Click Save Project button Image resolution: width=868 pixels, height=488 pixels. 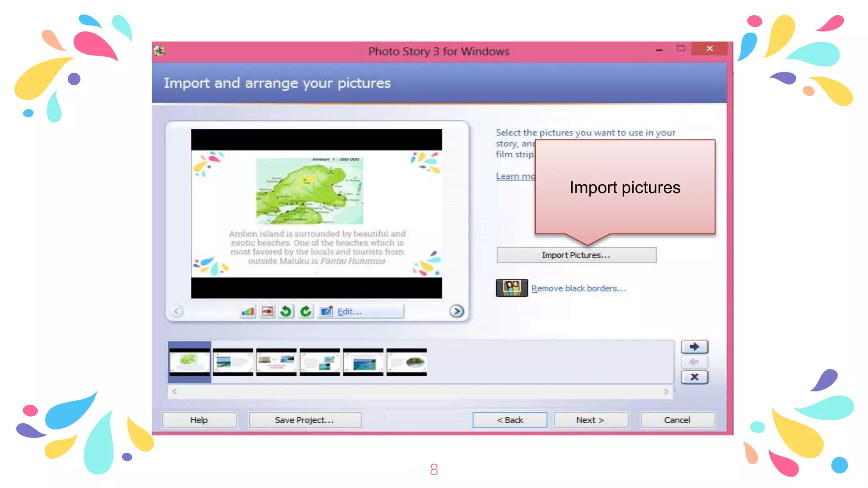(305, 420)
